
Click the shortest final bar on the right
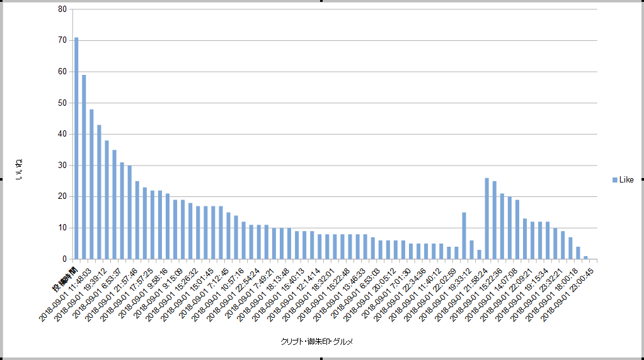coord(585,257)
